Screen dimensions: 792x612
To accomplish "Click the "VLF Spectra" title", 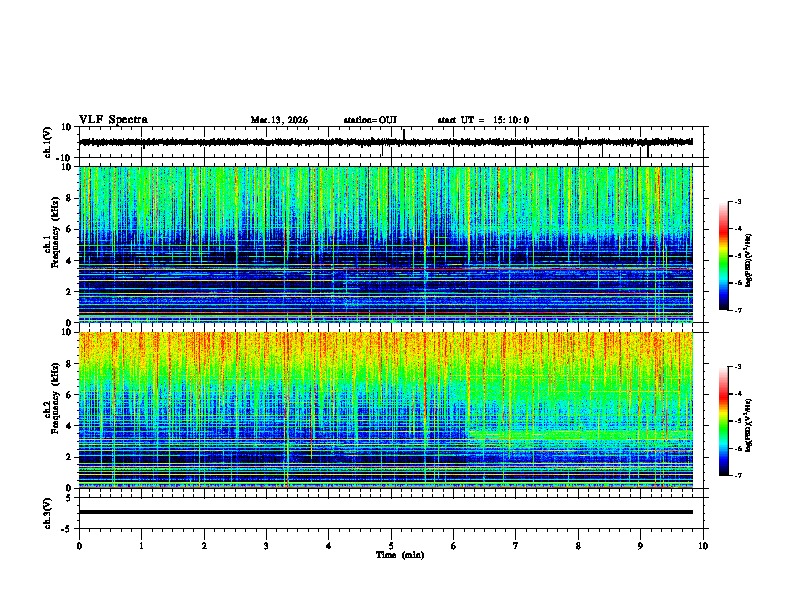I will pos(113,120).
